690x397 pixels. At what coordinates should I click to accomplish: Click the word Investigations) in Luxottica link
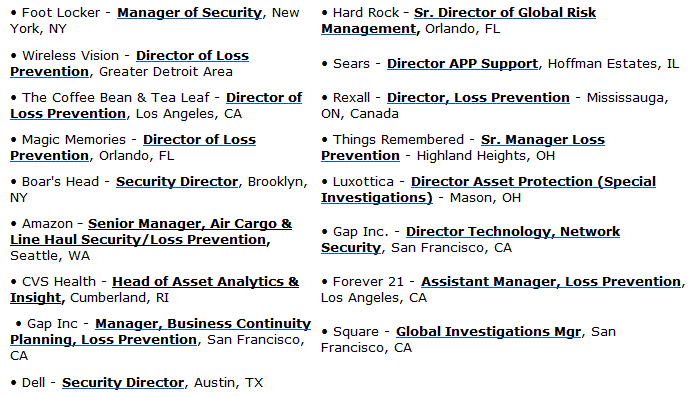coord(377,198)
